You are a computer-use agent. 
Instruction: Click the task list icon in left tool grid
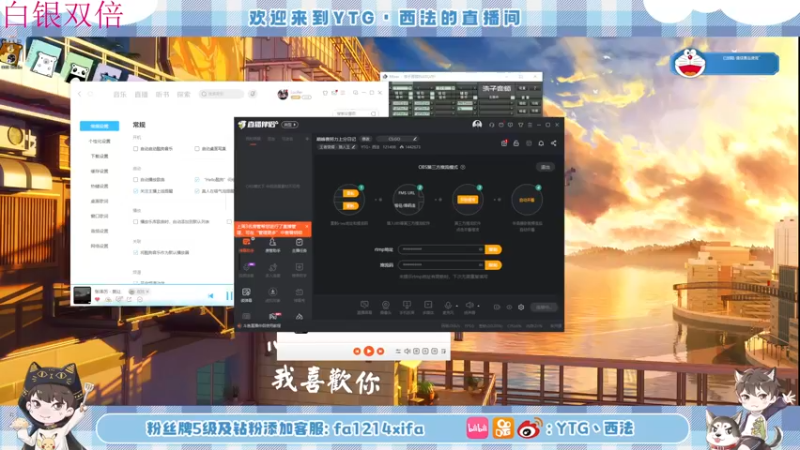(x=299, y=242)
